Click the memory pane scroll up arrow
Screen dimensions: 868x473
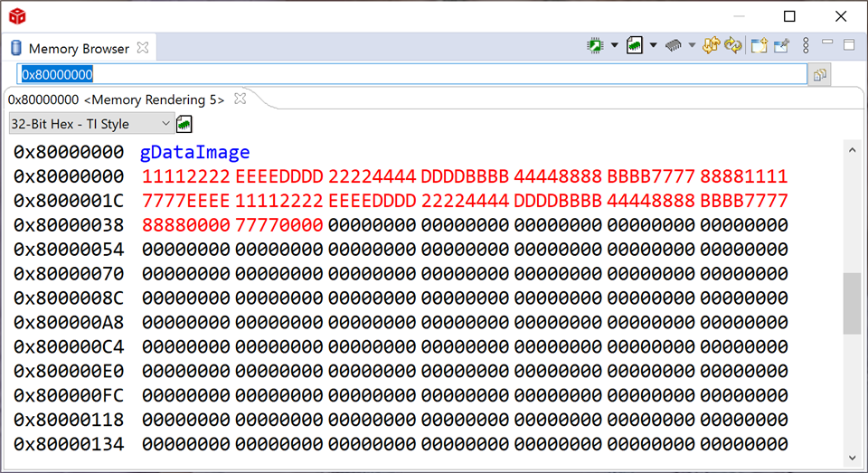point(852,150)
